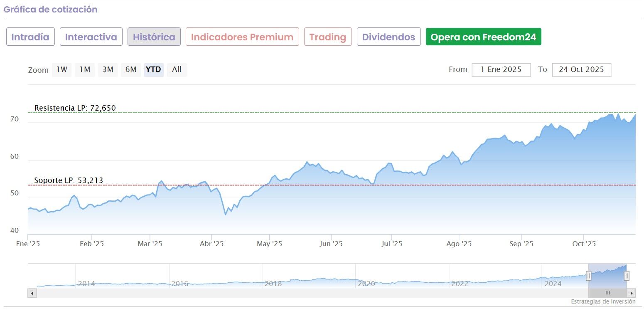Click the horizontal scrollbar thumb grip
Screen dimensions: 644x316
[608, 293]
